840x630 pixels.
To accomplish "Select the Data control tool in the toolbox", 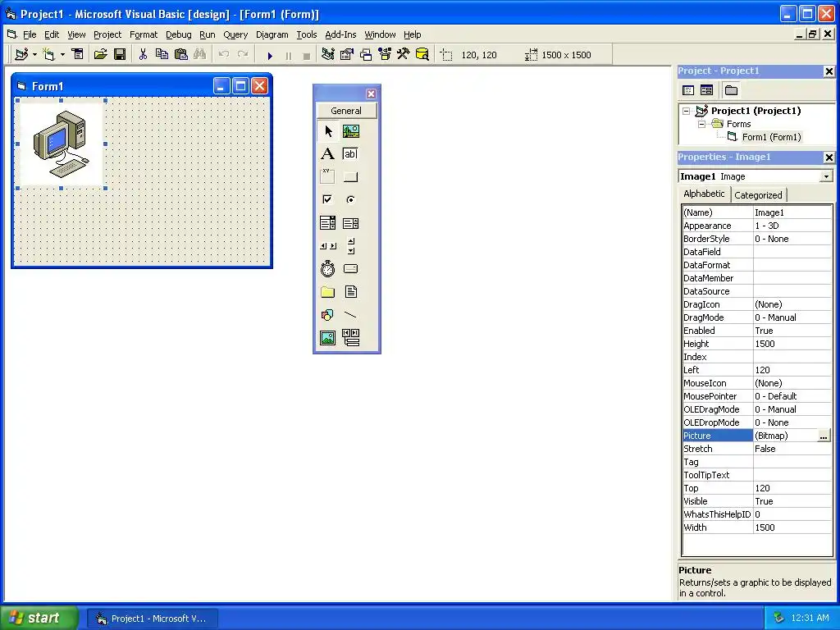I will point(351,337).
